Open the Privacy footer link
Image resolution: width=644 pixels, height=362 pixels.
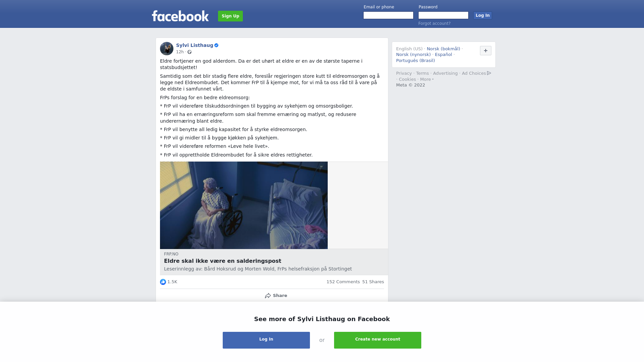(404, 73)
